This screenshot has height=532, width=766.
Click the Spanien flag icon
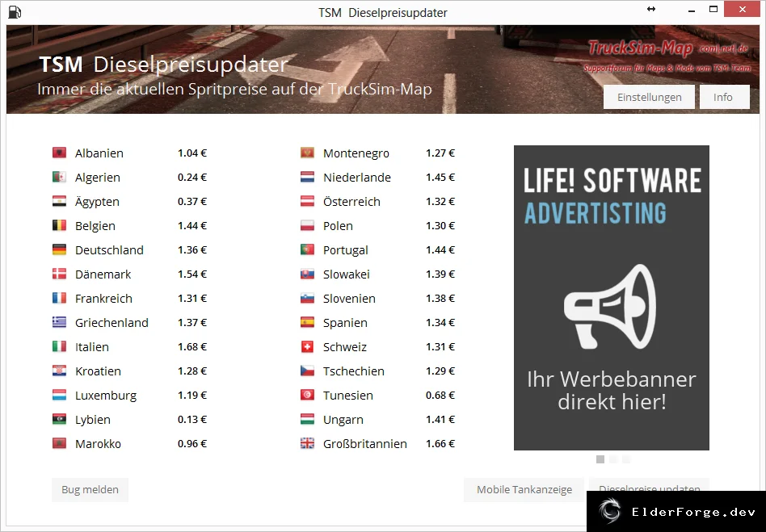(x=307, y=323)
